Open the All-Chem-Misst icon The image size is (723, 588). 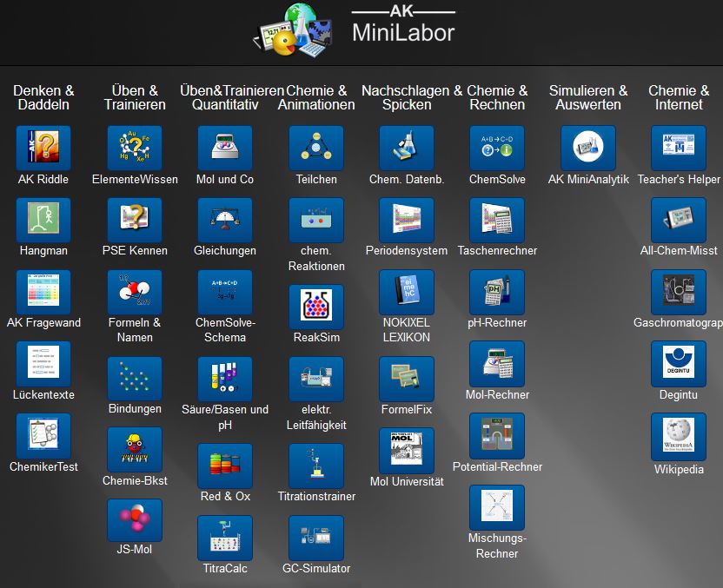pos(679,220)
